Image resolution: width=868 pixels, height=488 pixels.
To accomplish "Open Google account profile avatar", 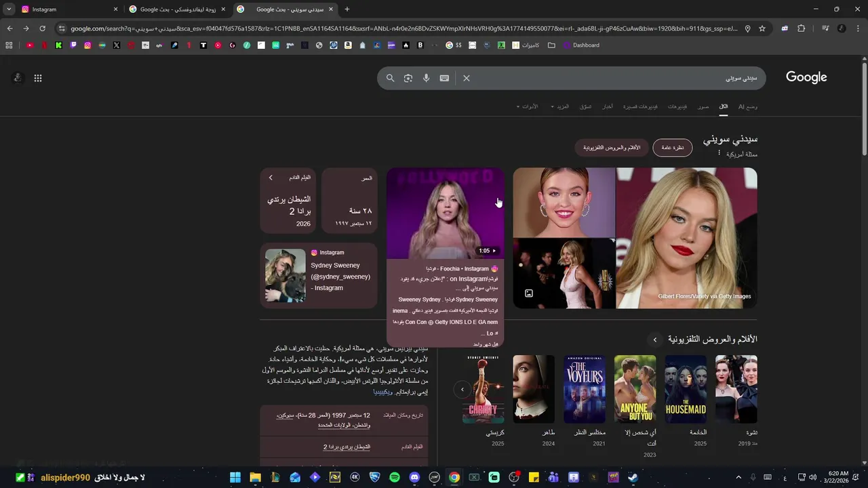I will [18, 78].
